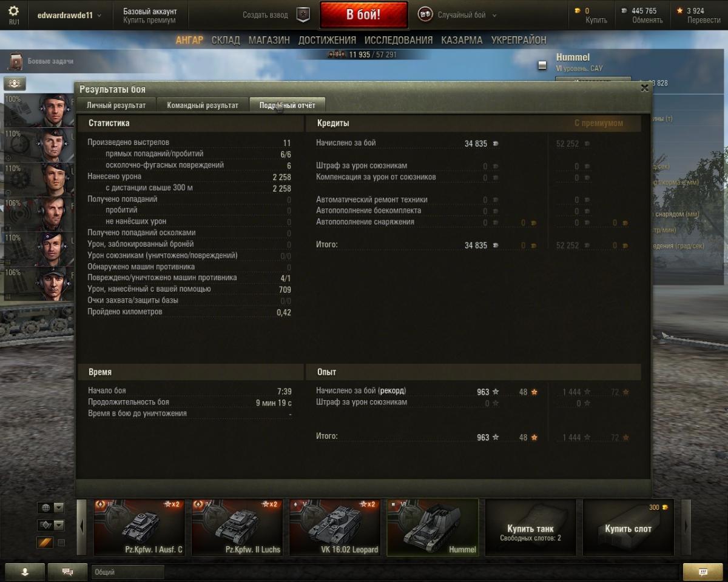The height and width of the screenshot is (582, 728).
Task: Select the Hummel tank in carousel
Action: click(433, 527)
